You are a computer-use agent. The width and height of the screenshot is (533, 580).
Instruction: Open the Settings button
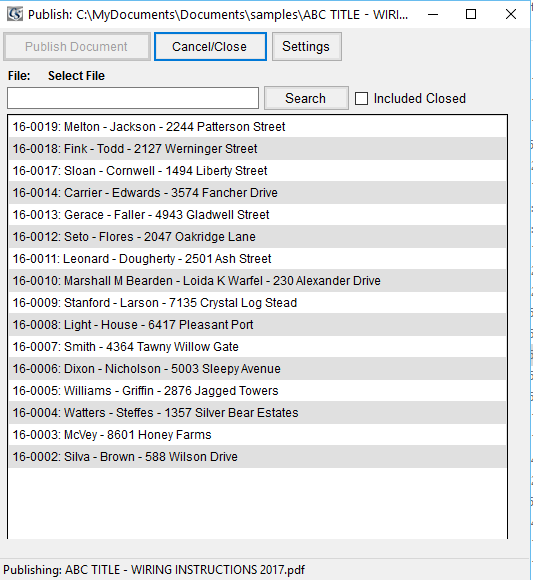tap(307, 47)
